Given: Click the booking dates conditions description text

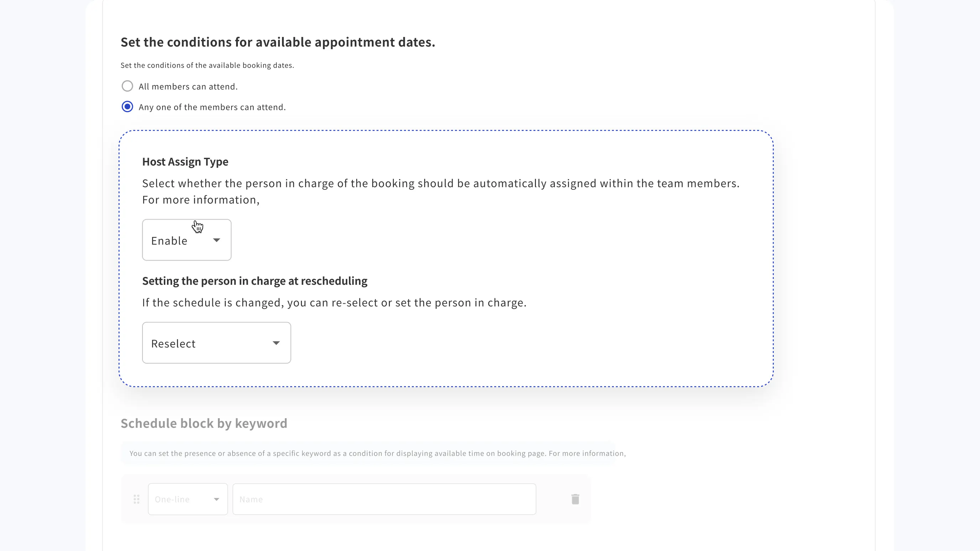Looking at the screenshot, I should [x=207, y=65].
